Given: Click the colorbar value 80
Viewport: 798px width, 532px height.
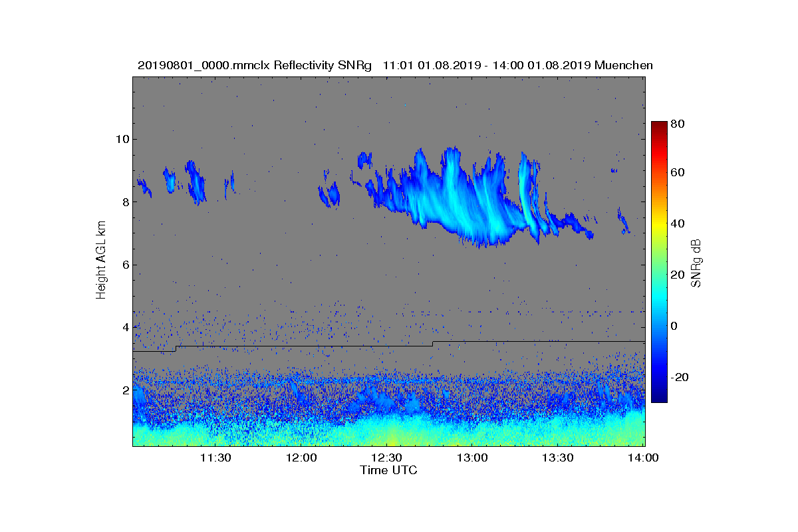Looking at the screenshot, I should click(678, 123).
